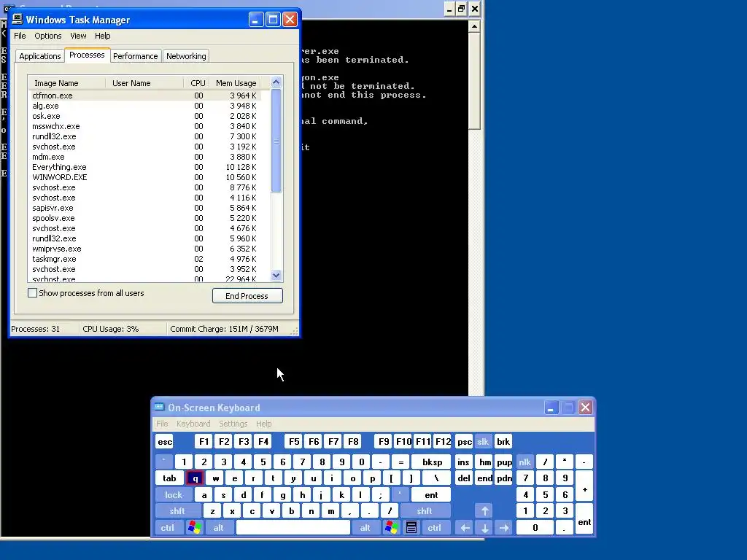Select the mdm.exe process row
Image resolution: width=747 pixels, height=560 pixels.
coord(144,157)
